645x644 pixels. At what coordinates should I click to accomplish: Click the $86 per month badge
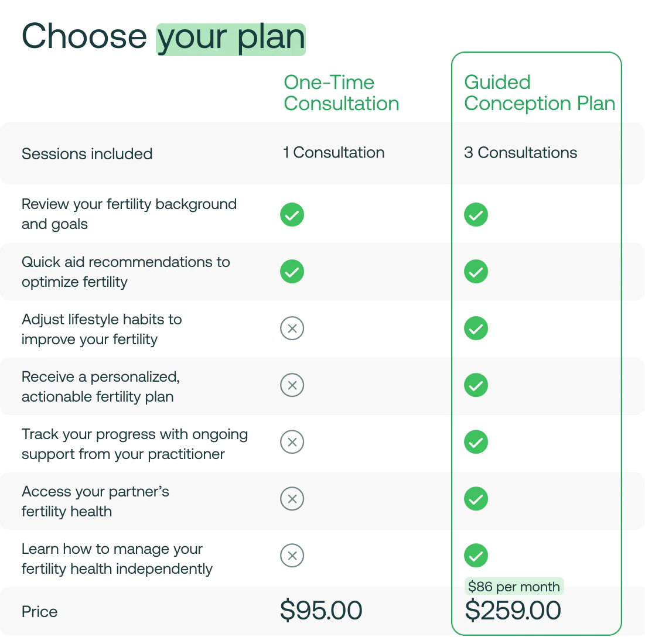pos(514,587)
